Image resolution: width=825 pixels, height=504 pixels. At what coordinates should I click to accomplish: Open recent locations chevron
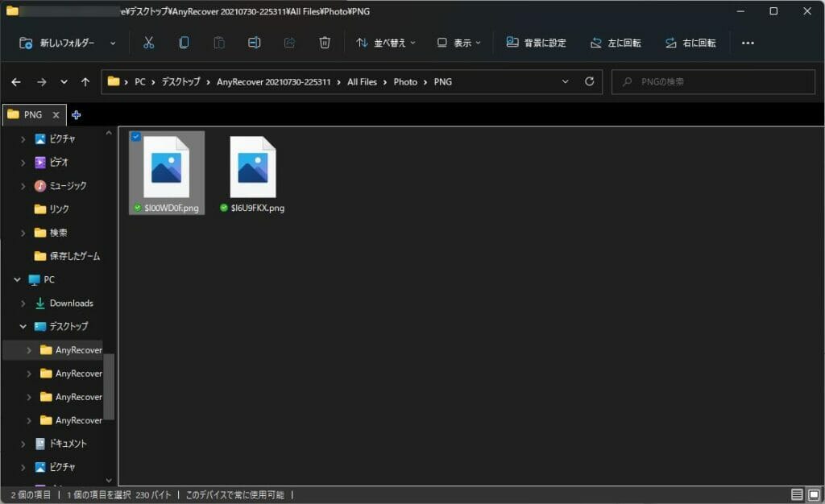pyautogui.click(x=64, y=82)
